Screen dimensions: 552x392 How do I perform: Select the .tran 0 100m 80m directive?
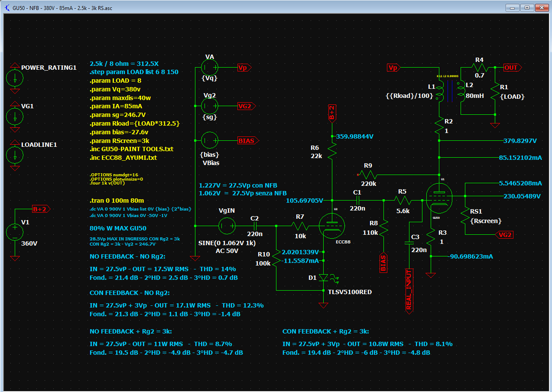pyautogui.click(x=117, y=201)
